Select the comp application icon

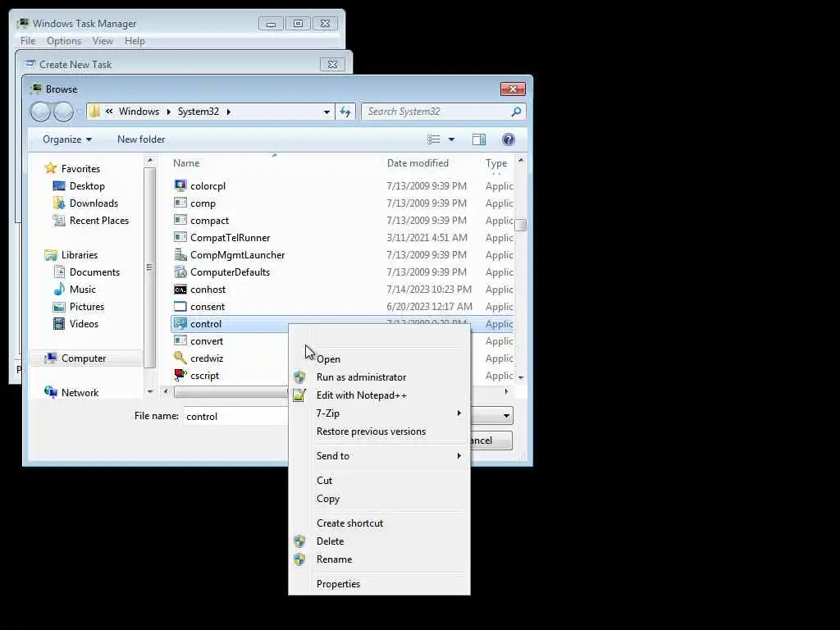[x=180, y=203]
